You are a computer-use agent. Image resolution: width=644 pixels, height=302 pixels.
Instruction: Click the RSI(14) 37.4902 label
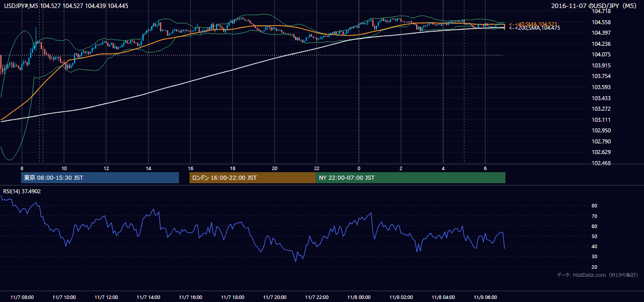[22, 191]
